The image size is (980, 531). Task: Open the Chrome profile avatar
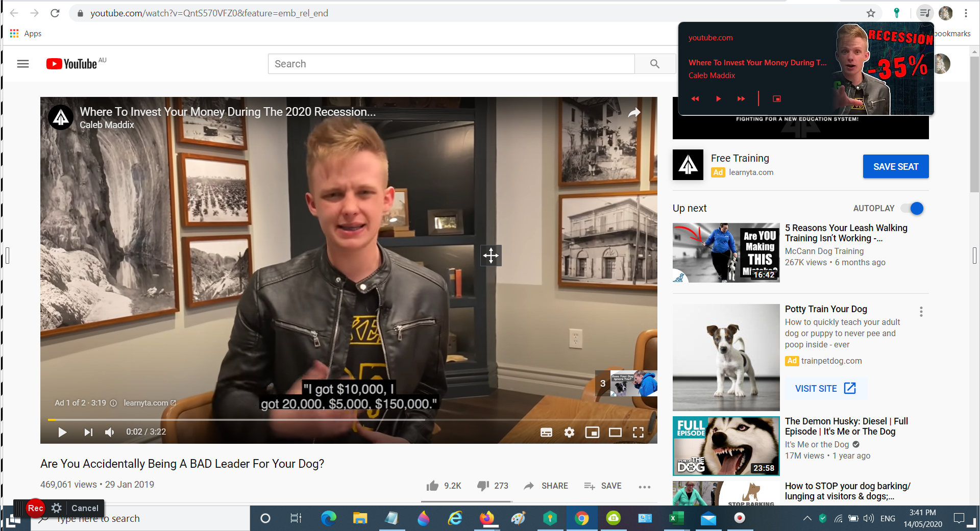[945, 13]
